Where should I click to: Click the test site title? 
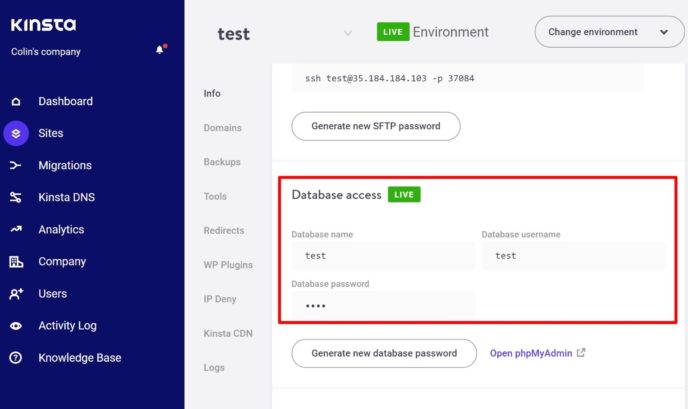pos(233,34)
